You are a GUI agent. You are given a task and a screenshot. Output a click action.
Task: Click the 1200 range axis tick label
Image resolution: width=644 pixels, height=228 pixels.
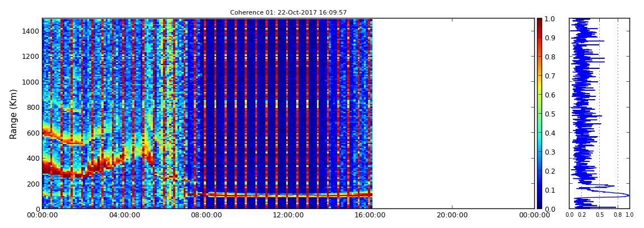[31, 56]
